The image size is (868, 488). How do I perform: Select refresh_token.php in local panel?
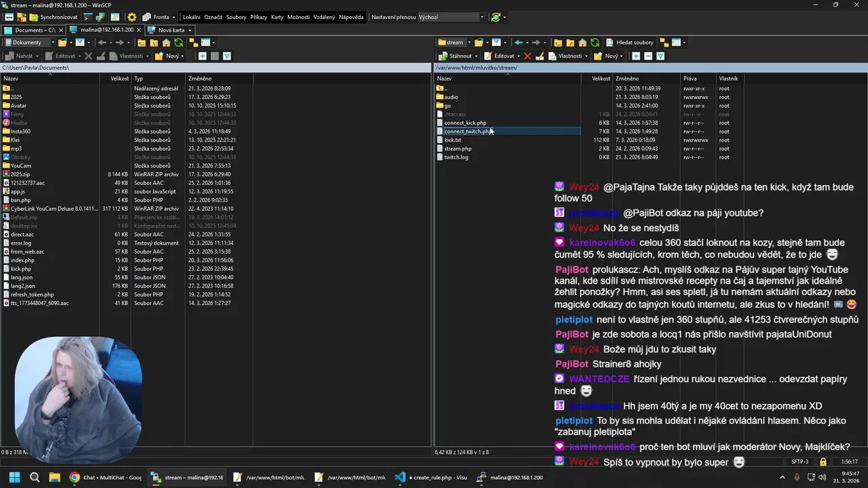click(31, 295)
